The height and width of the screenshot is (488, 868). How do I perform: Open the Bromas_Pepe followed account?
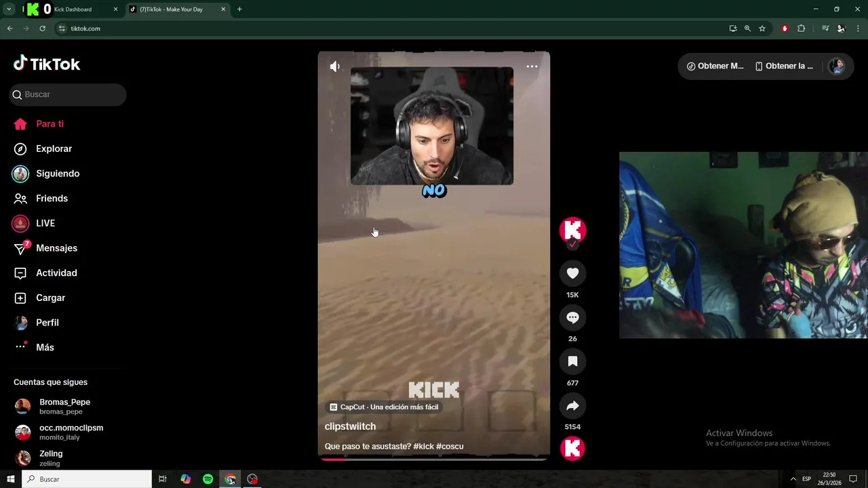click(63, 406)
